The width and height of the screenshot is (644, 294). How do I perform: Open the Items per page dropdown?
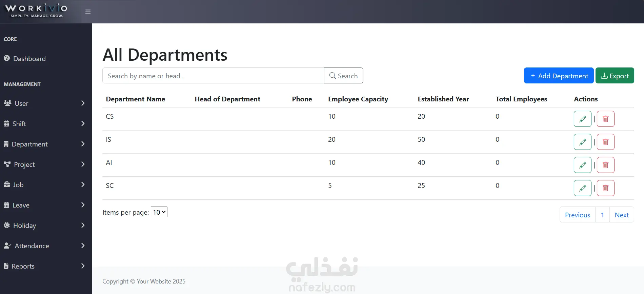[159, 212]
